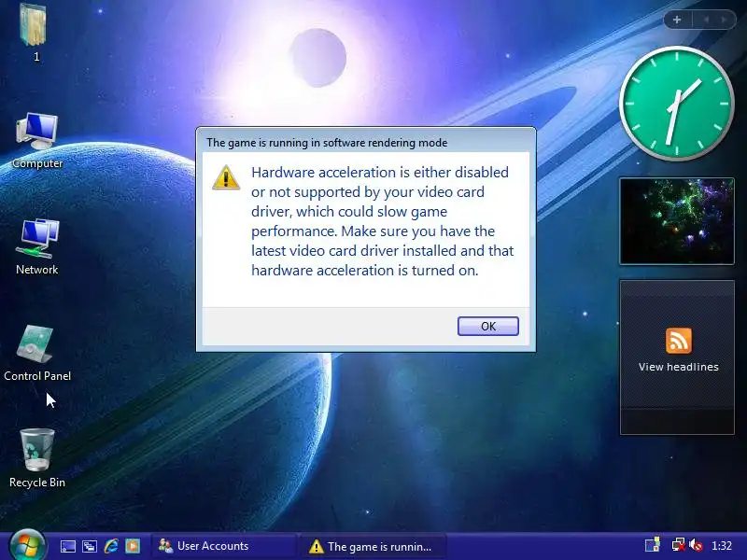Click the sidebar Add Gadgets plus button
747x560 pixels.
677,20
